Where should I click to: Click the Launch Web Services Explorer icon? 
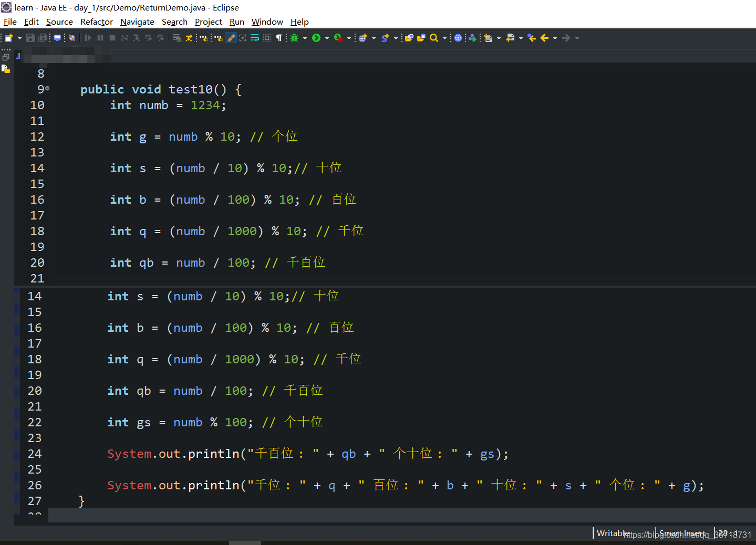472,38
